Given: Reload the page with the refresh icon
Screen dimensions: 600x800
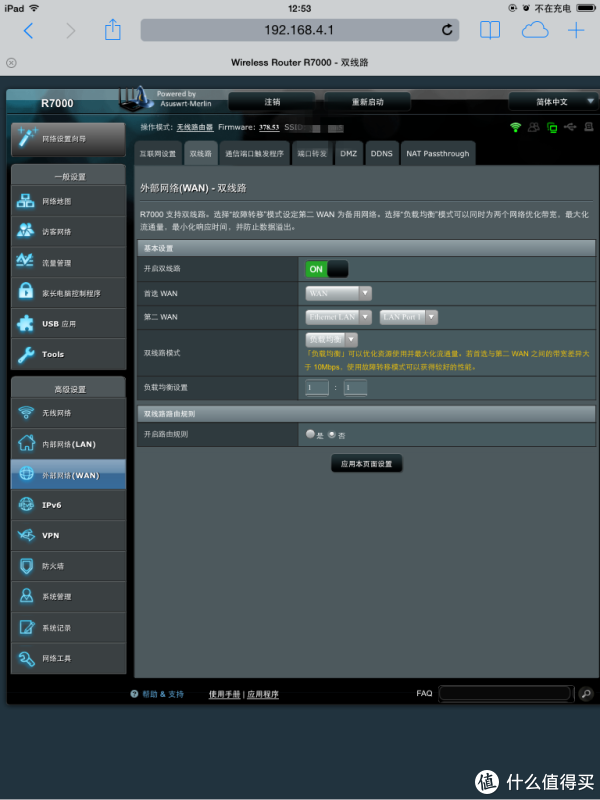Looking at the screenshot, I should point(447,30).
